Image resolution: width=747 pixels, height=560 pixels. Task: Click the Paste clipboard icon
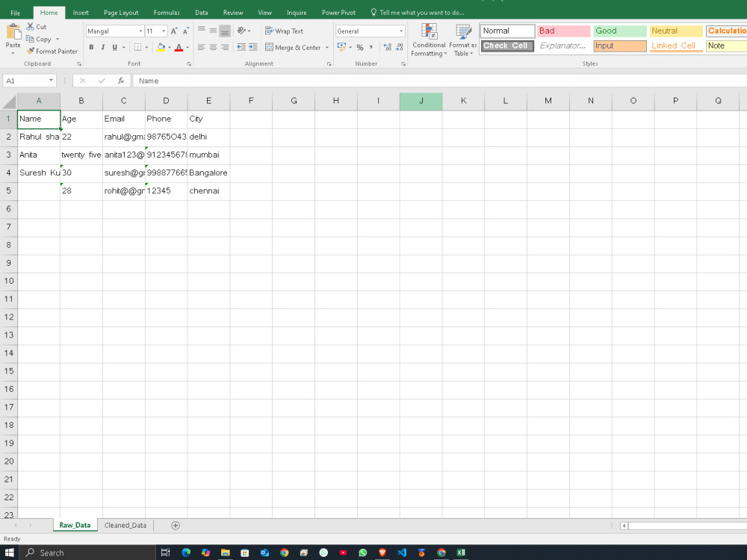click(x=13, y=31)
